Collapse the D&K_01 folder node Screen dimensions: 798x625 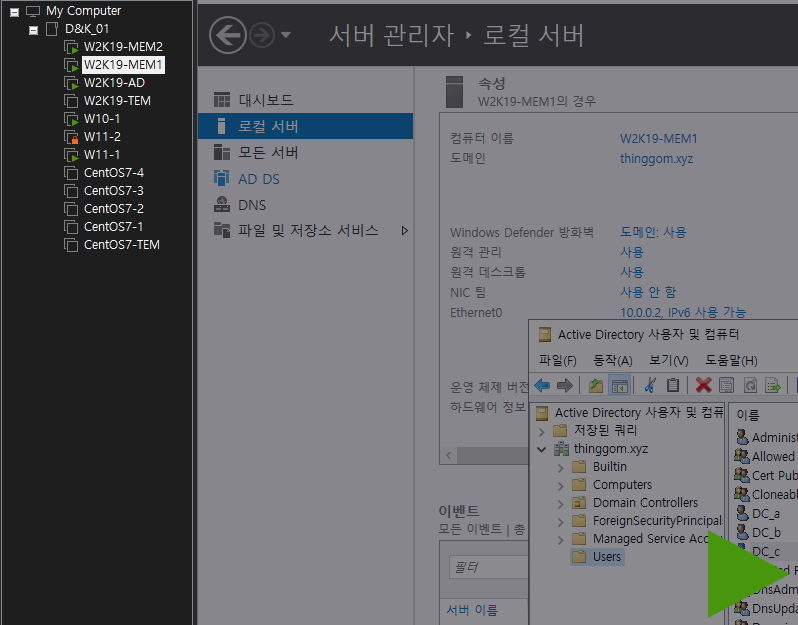[x=34, y=30]
